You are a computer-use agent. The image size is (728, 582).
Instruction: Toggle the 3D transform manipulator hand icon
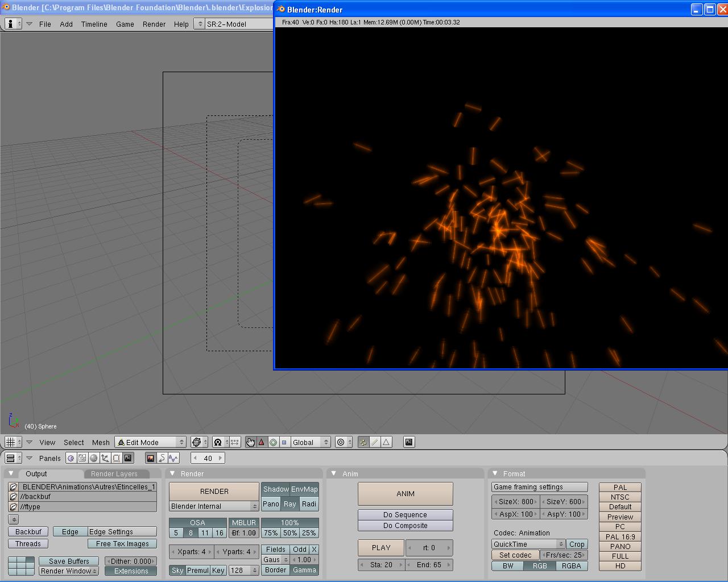[251, 442]
